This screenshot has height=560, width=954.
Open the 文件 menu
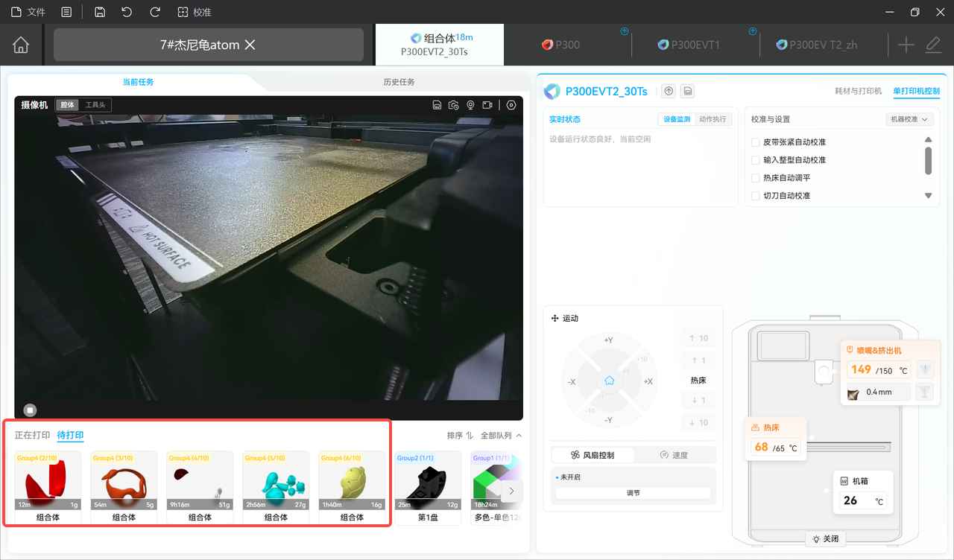(28, 12)
